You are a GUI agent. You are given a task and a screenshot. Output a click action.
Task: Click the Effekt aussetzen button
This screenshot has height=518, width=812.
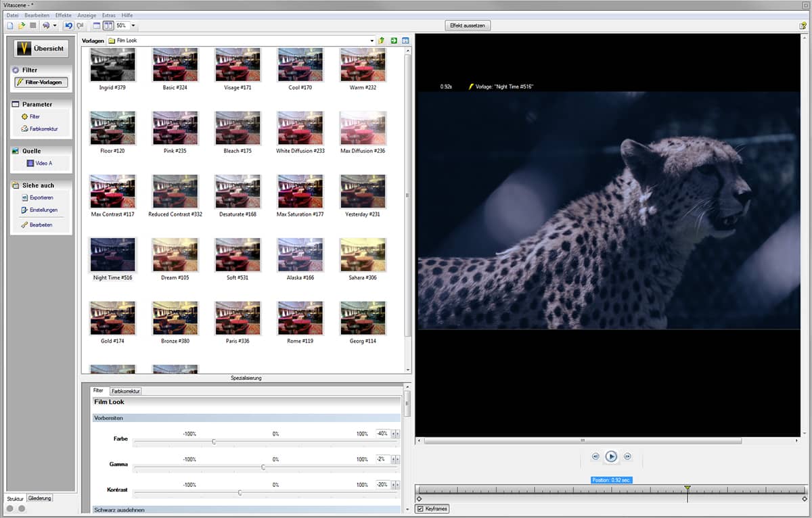click(x=467, y=26)
